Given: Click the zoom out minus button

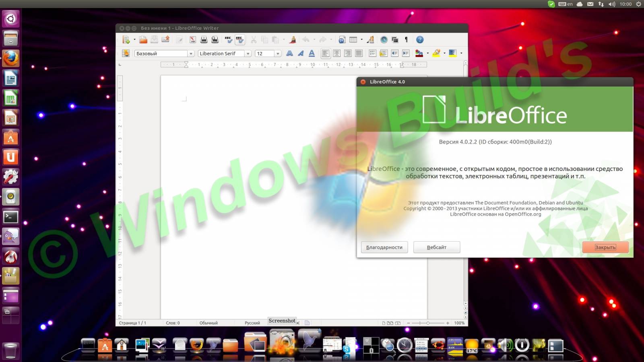Looking at the screenshot, I should coord(409,323).
